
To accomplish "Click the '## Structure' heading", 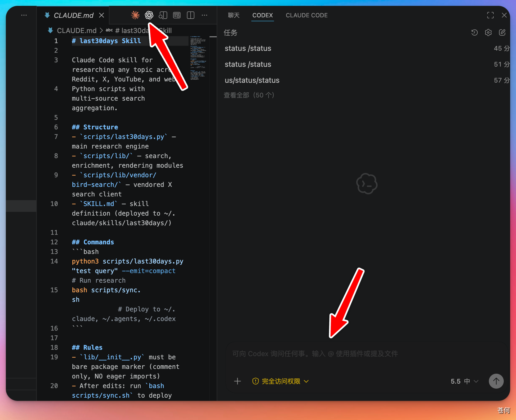I will (x=95, y=127).
